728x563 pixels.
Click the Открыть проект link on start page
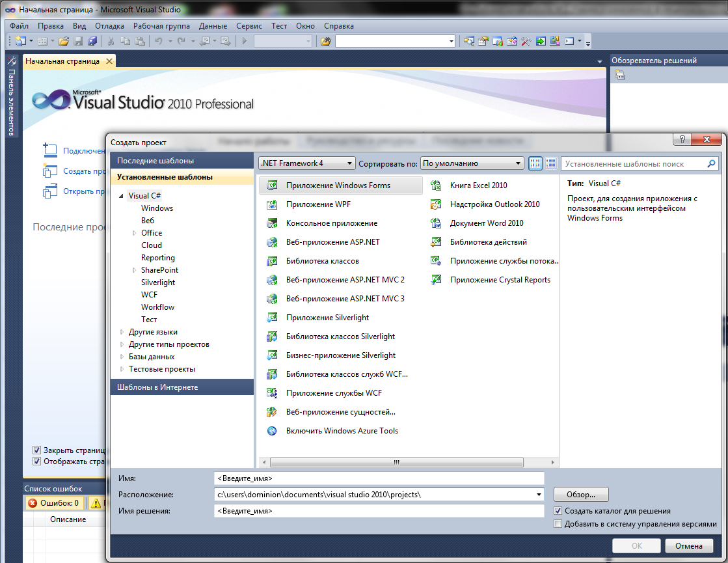pos(84,191)
